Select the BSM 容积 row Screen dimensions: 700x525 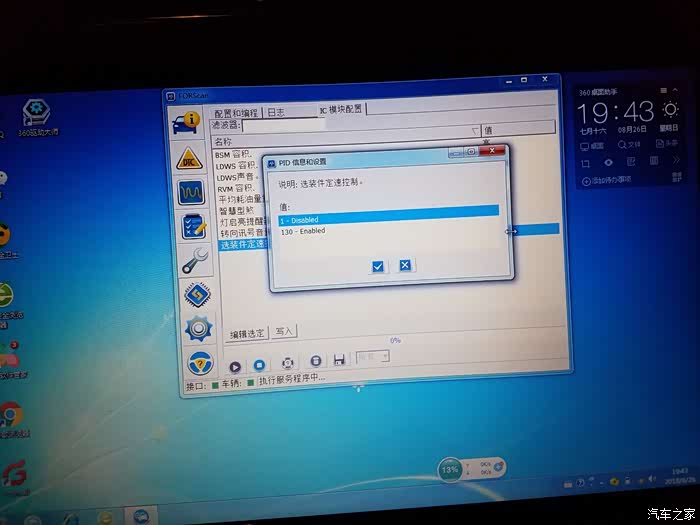[235, 154]
